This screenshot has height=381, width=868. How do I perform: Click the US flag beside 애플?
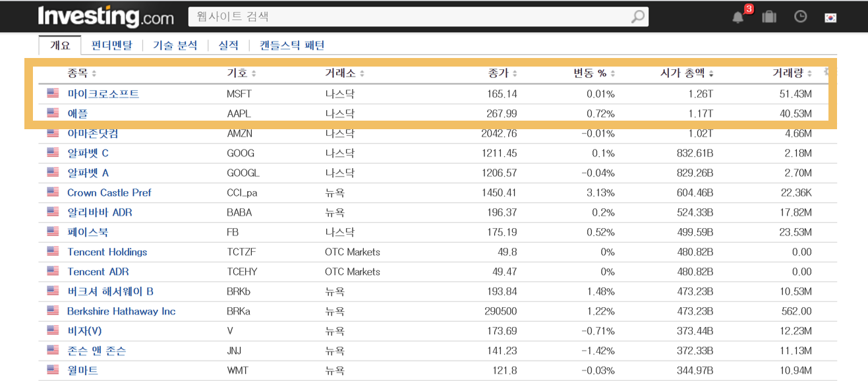point(53,113)
